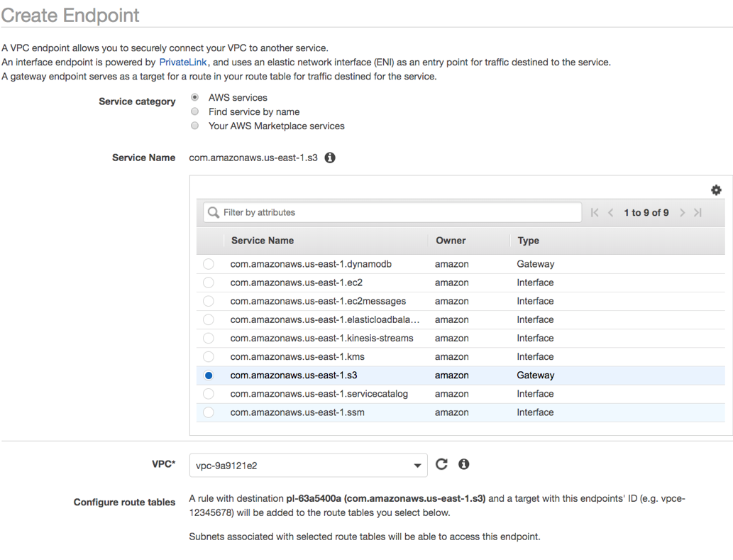Viewport: 733px width, 560px height.
Task: Click com.amazonaws.us-east-1.servicecatalog service name
Action: [x=319, y=394]
